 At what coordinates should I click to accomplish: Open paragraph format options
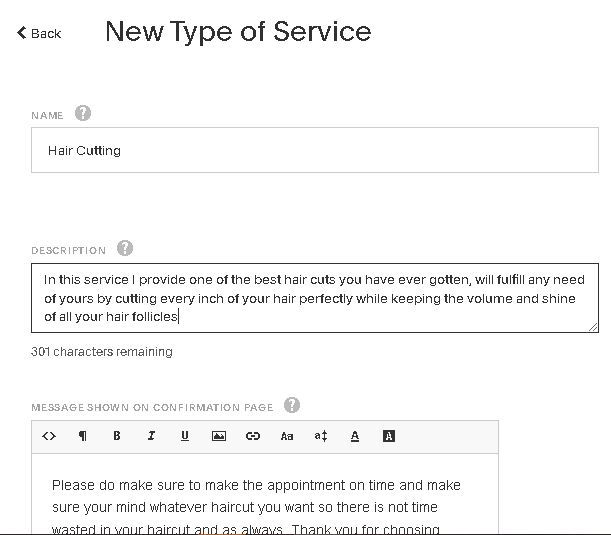click(83, 436)
